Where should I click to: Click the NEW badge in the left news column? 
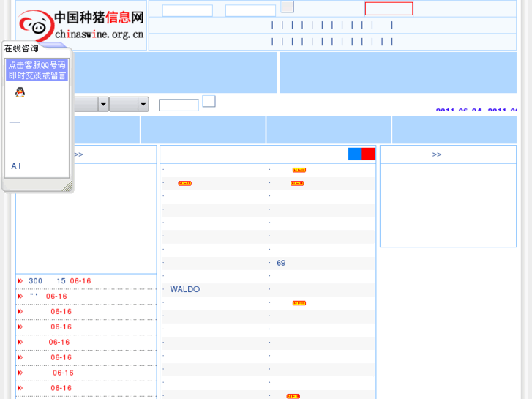click(x=185, y=183)
